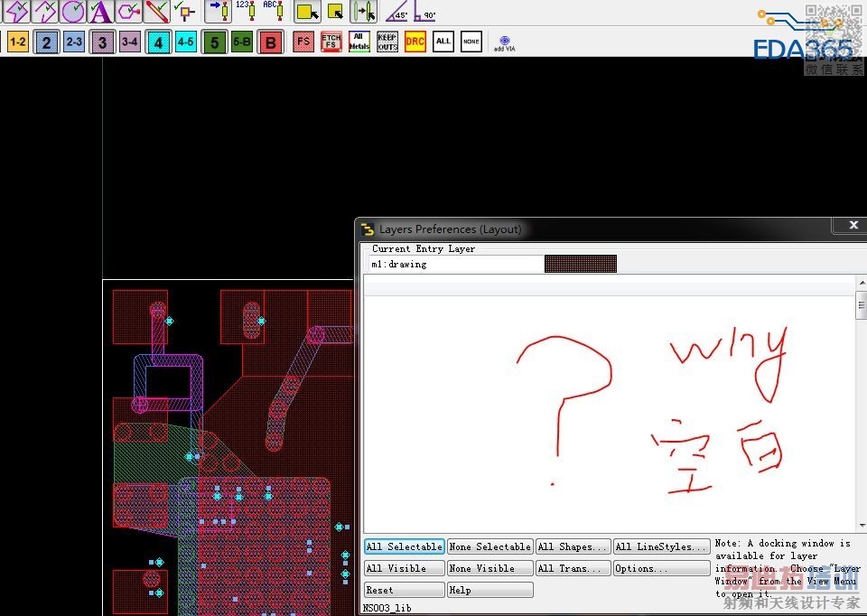Click the NONE layers icon
Viewport: 867px width, 616px height.
(471, 42)
